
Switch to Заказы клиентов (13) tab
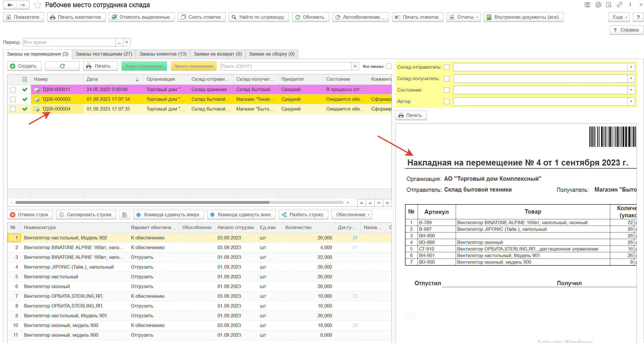pos(163,54)
